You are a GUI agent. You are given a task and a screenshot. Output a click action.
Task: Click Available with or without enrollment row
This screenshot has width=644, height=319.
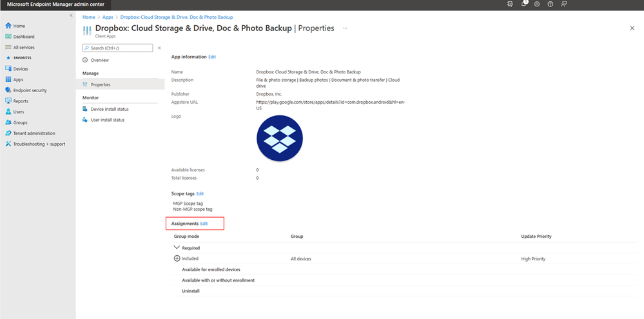[405, 280]
